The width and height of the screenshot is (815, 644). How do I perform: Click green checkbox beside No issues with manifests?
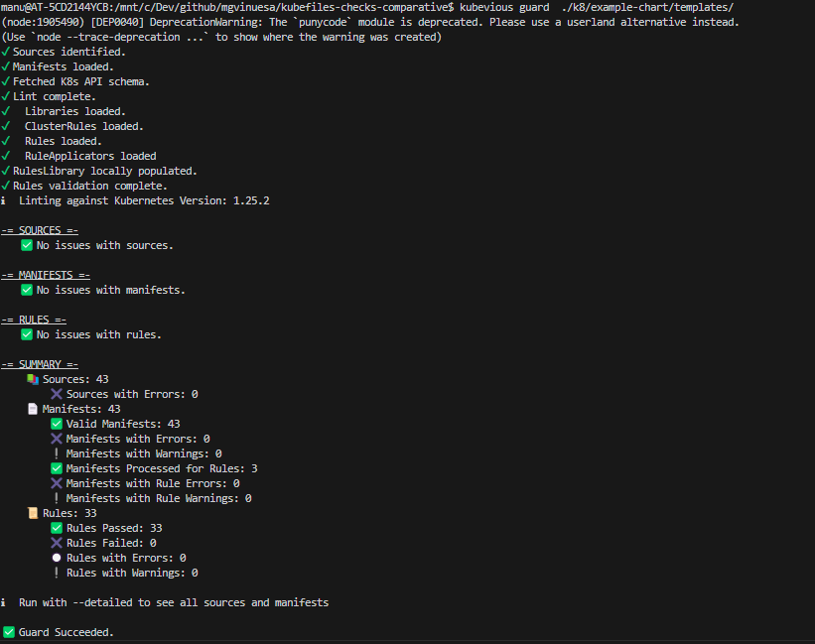click(x=27, y=290)
